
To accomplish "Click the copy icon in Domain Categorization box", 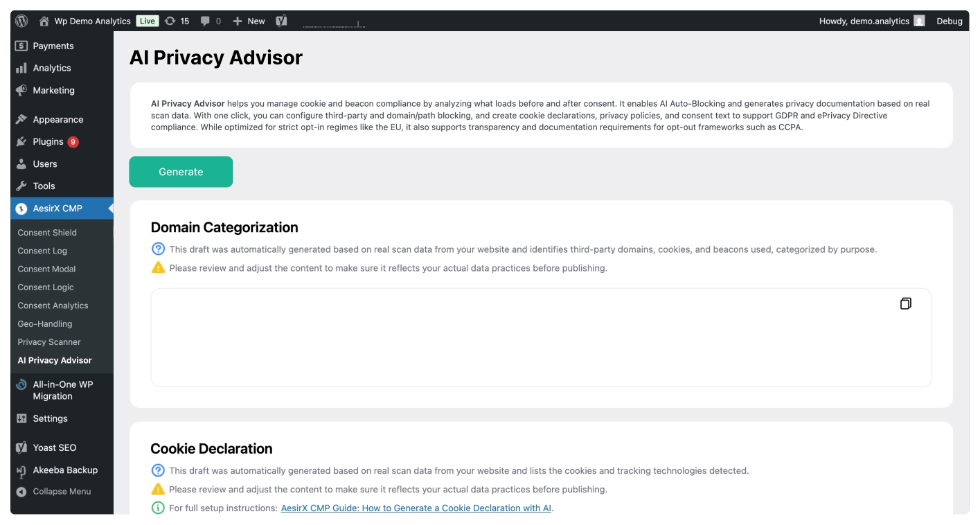I will coord(905,303).
